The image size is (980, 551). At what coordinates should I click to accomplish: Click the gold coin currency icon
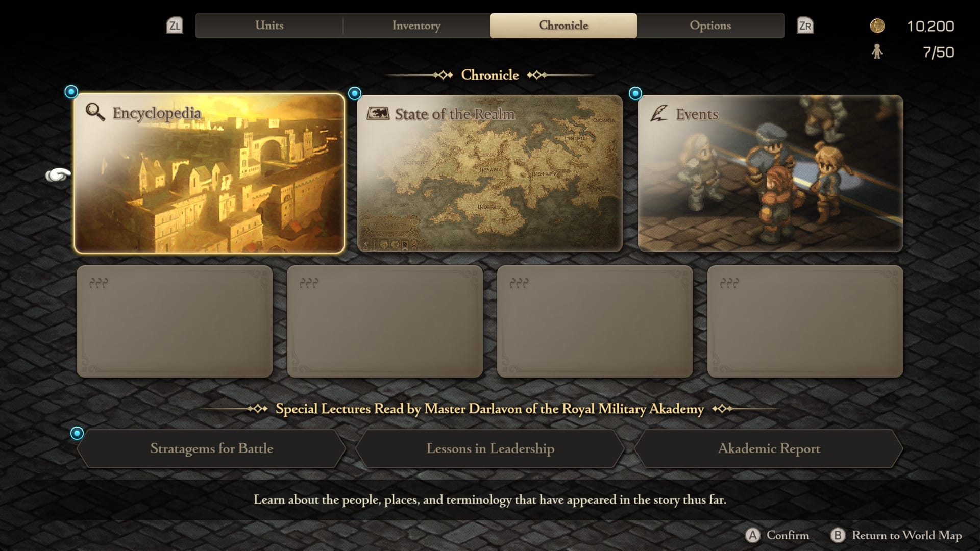click(x=877, y=26)
